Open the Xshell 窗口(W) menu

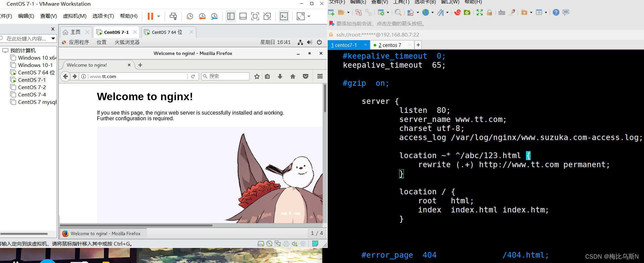450,2
